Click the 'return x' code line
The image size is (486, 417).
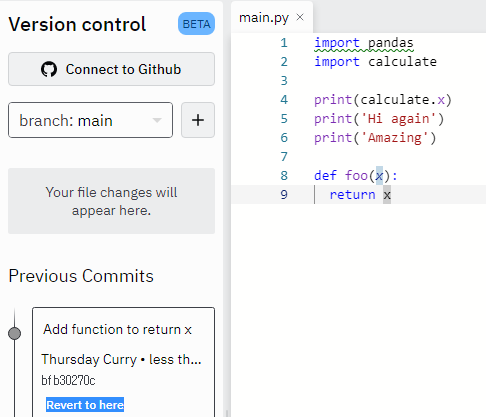pos(360,194)
